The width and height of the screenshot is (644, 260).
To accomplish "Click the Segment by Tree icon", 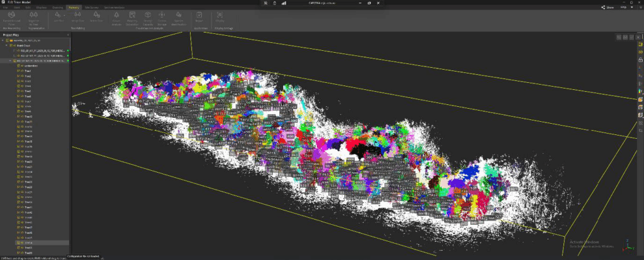I will tap(34, 15).
